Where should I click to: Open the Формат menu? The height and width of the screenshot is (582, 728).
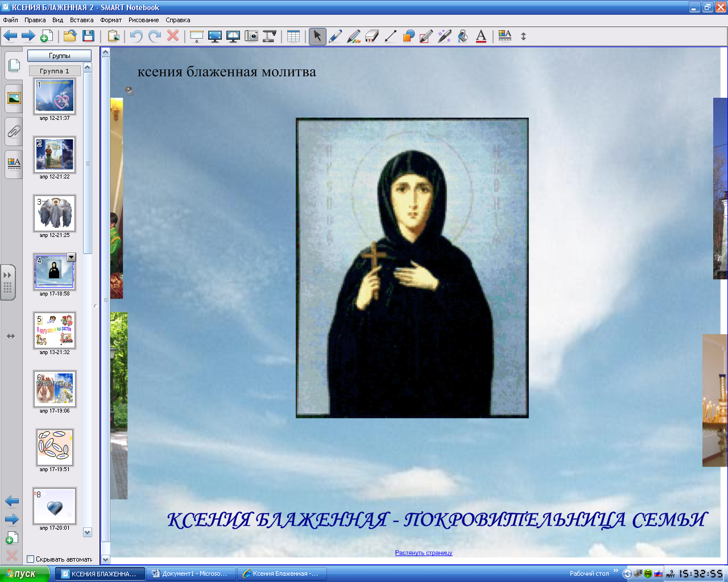tap(111, 20)
